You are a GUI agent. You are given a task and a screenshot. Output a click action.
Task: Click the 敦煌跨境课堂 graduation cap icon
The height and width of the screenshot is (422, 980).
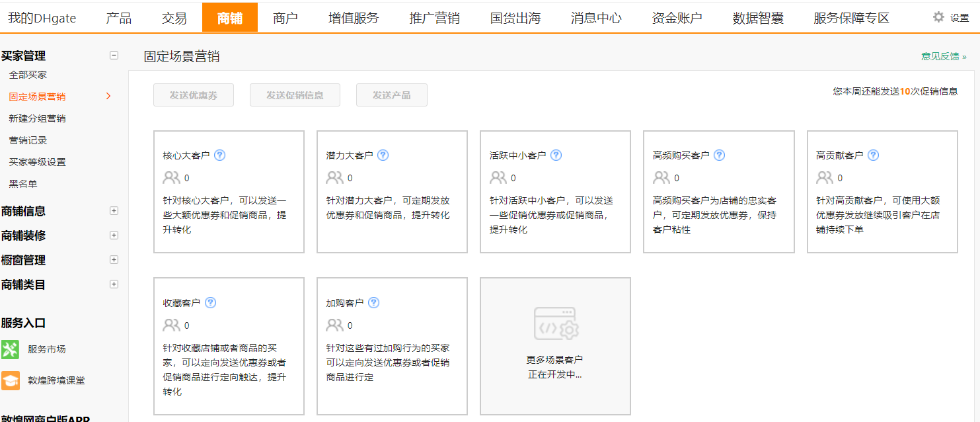point(11,380)
